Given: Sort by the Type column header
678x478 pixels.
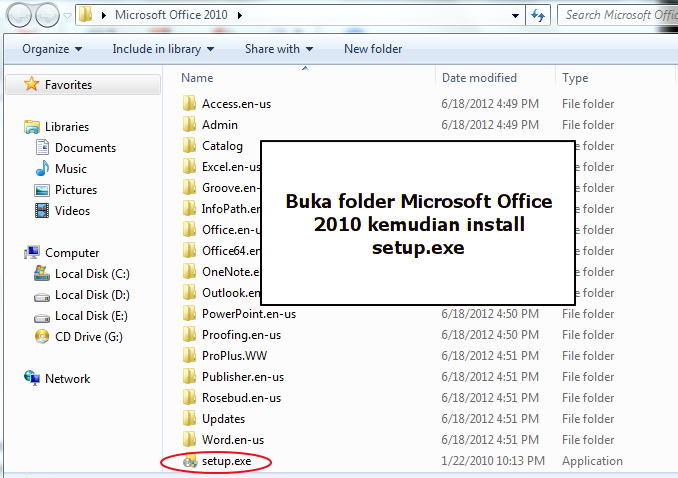Looking at the screenshot, I should (x=575, y=78).
